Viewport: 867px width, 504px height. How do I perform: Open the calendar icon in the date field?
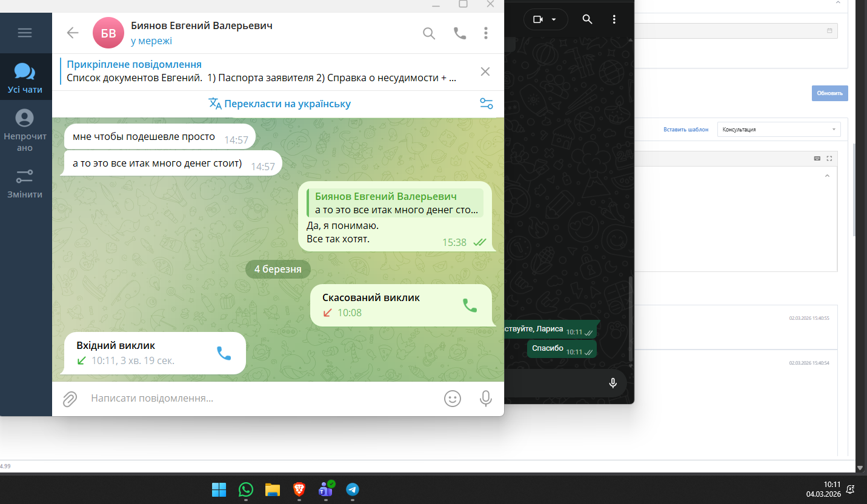(829, 30)
